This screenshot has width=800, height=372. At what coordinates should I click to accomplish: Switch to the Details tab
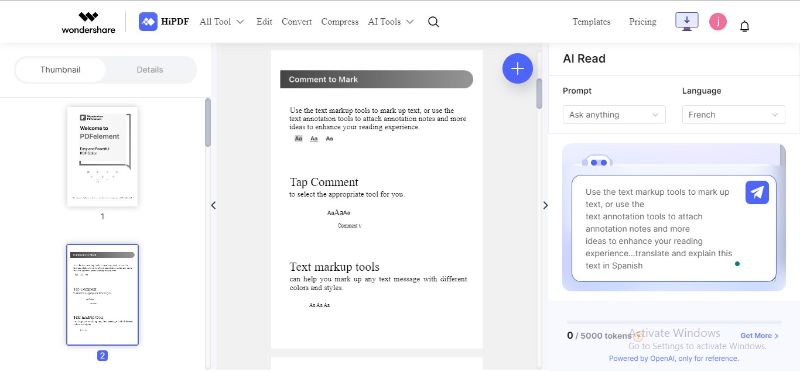tap(150, 70)
